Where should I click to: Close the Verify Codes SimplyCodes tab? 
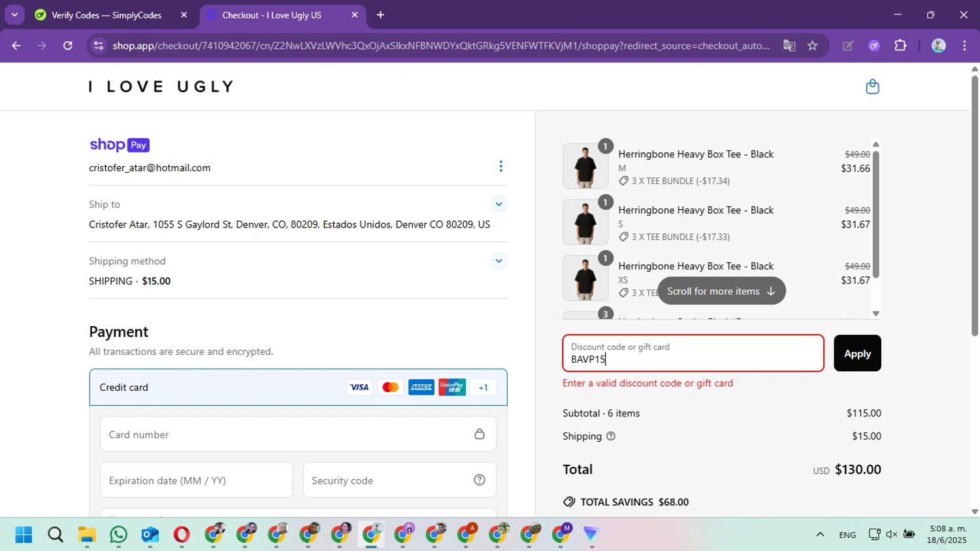[x=184, y=14]
